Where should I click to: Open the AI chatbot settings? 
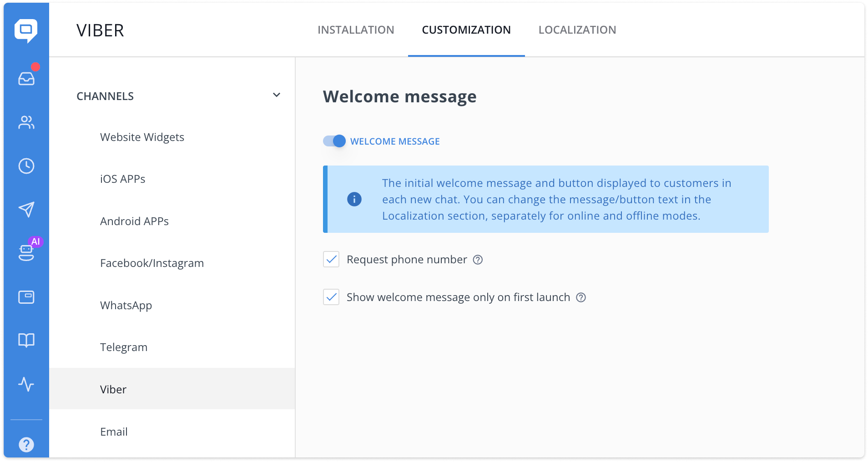26,253
